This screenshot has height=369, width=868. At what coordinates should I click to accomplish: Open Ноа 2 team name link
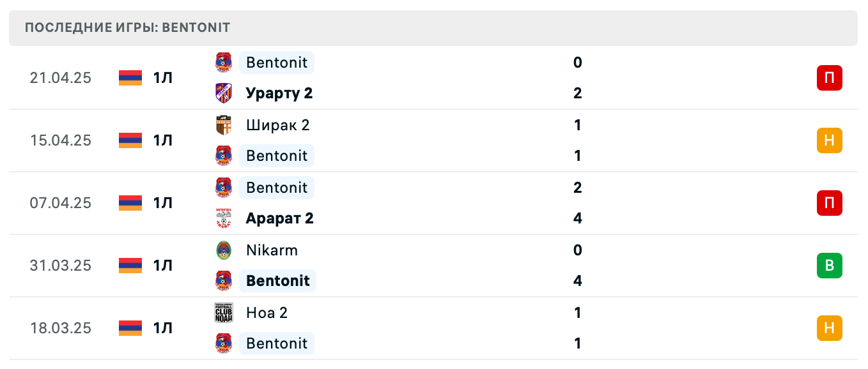267,313
